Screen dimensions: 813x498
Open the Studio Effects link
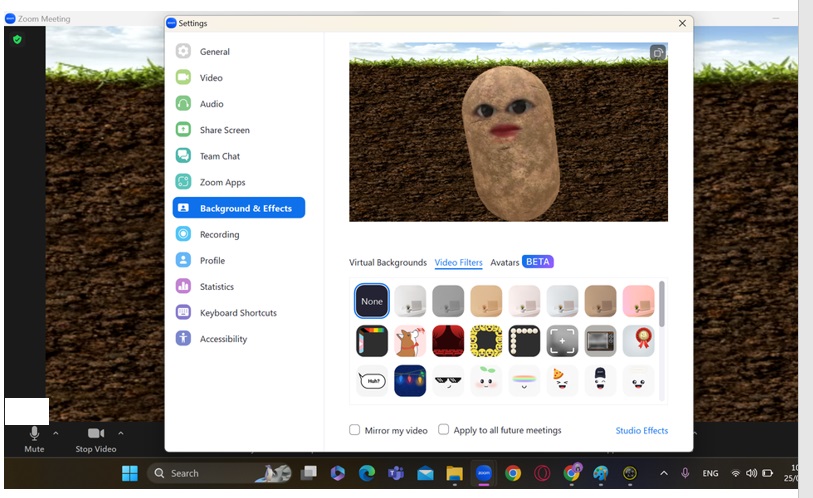tap(641, 431)
